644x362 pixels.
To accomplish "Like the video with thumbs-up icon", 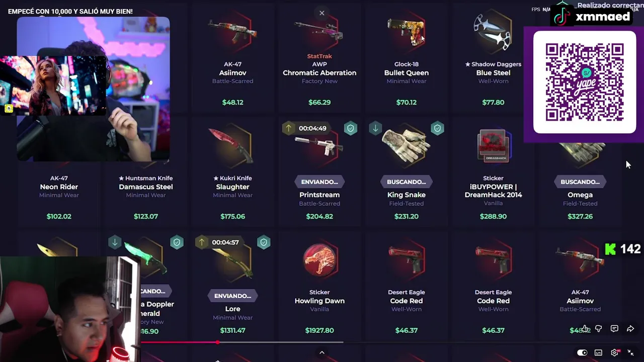I will (x=585, y=329).
